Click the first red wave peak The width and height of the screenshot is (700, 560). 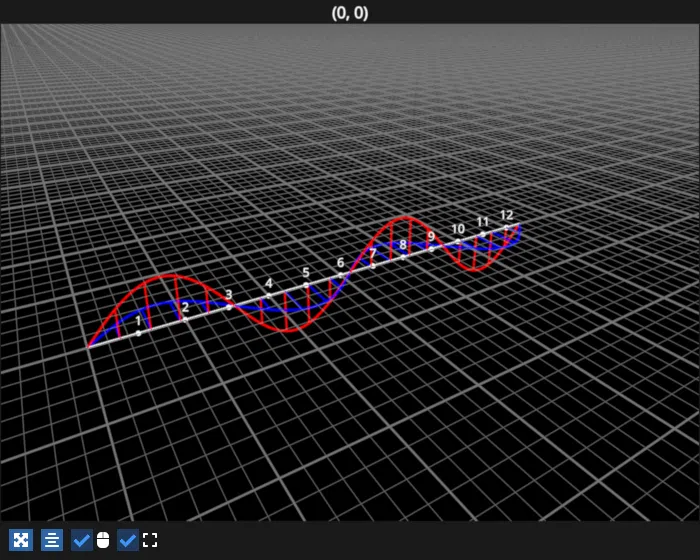click(172, 275)
